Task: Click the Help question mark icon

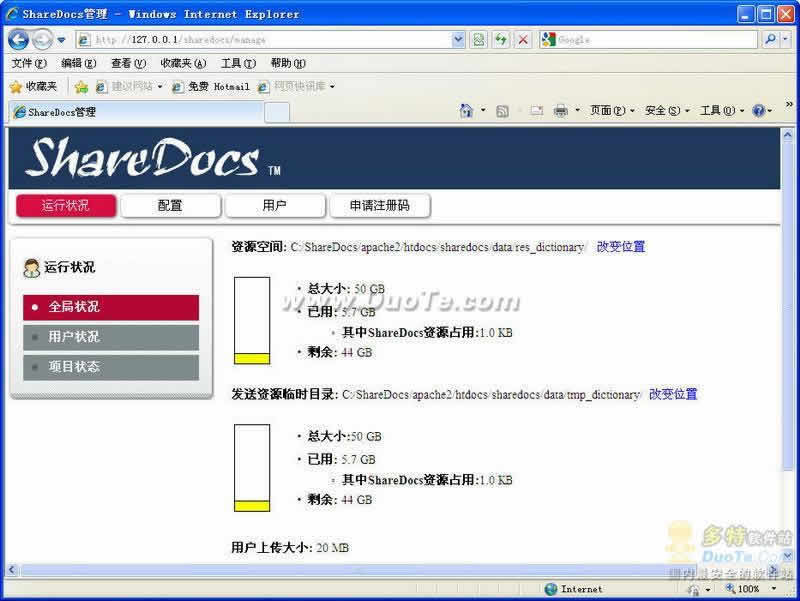Action: tap(758, 111)
